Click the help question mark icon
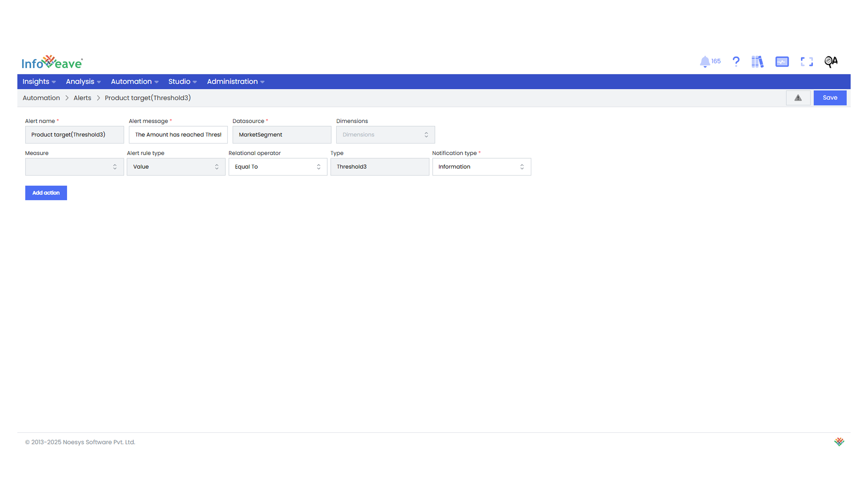The image size is (868, 503). point(736,62)
